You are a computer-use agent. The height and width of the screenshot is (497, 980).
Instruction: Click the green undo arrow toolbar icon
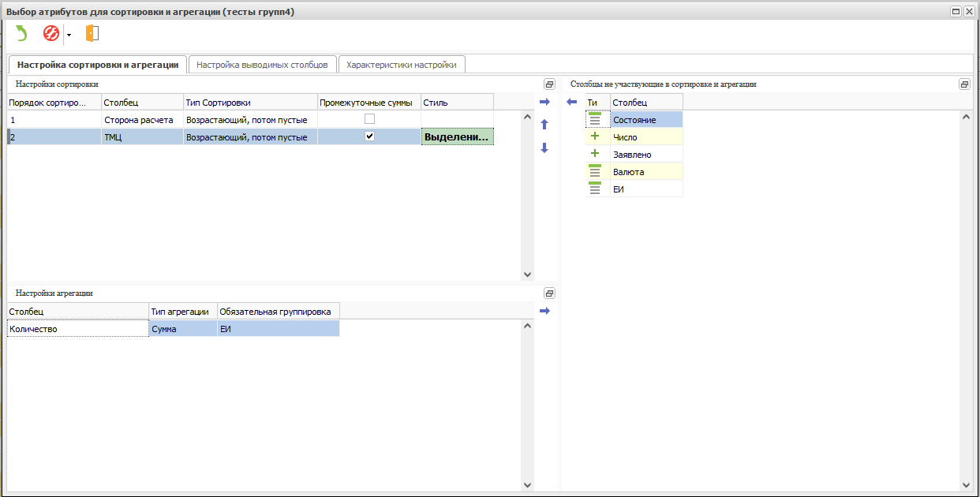click(21, 34)
